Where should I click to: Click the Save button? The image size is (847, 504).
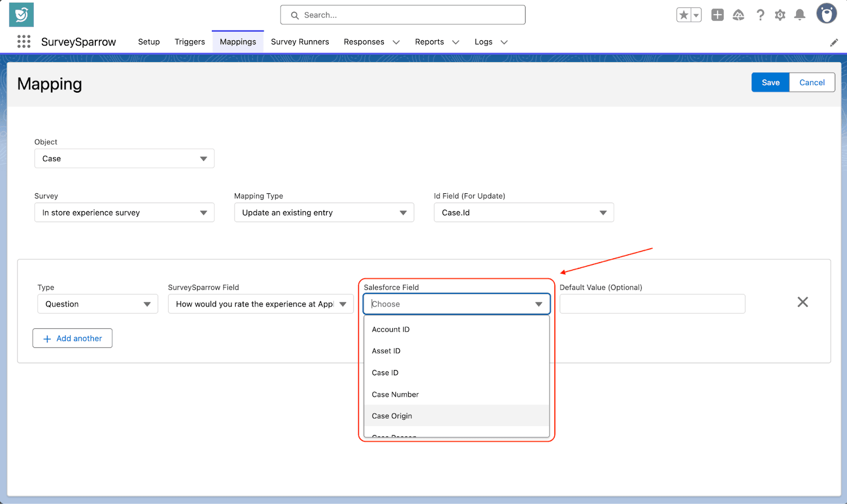[770, 83]
